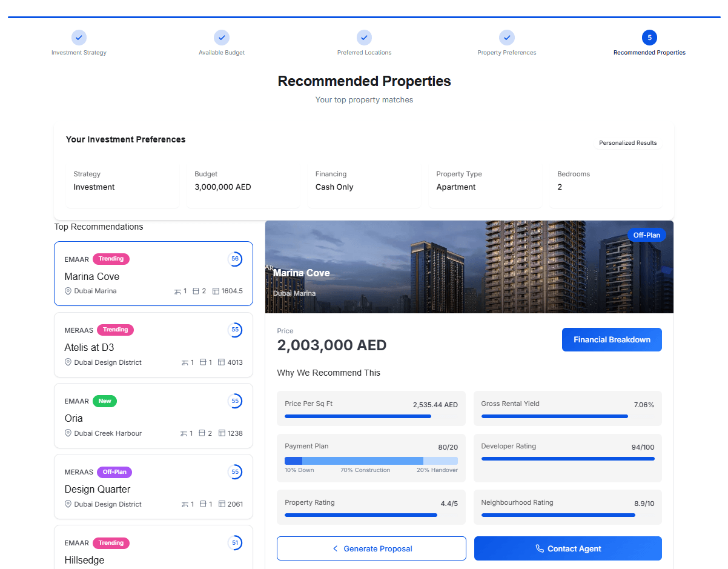Viewport: 728px width, 569px height.
Task: Switch to the Property Preferences step
Action: pos(506,38)
